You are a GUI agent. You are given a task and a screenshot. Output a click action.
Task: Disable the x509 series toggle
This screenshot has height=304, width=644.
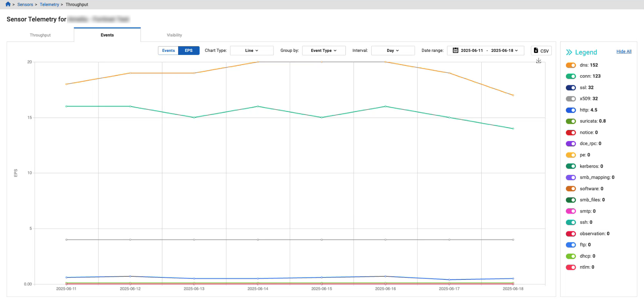571,99
